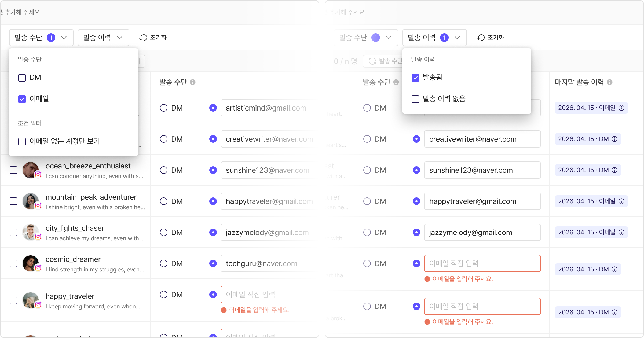644x338 pixels.
Task: Select DM radio for artisticmind@gmail.com row
Action: click(x=164, y=108)
